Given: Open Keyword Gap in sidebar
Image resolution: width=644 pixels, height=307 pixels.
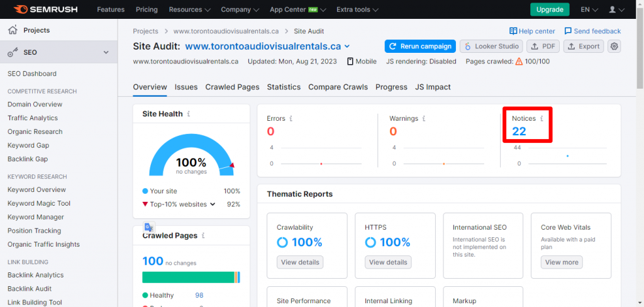Looking at the screenshot, I should tap(28, 145).
